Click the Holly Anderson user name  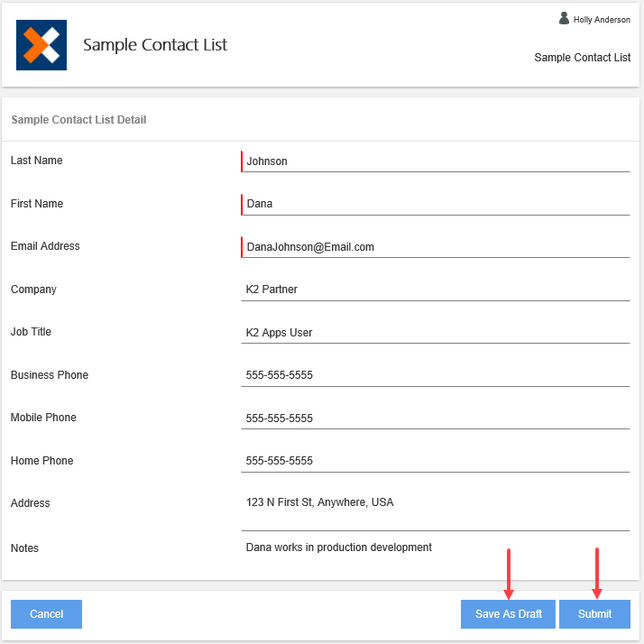point(602,20)
